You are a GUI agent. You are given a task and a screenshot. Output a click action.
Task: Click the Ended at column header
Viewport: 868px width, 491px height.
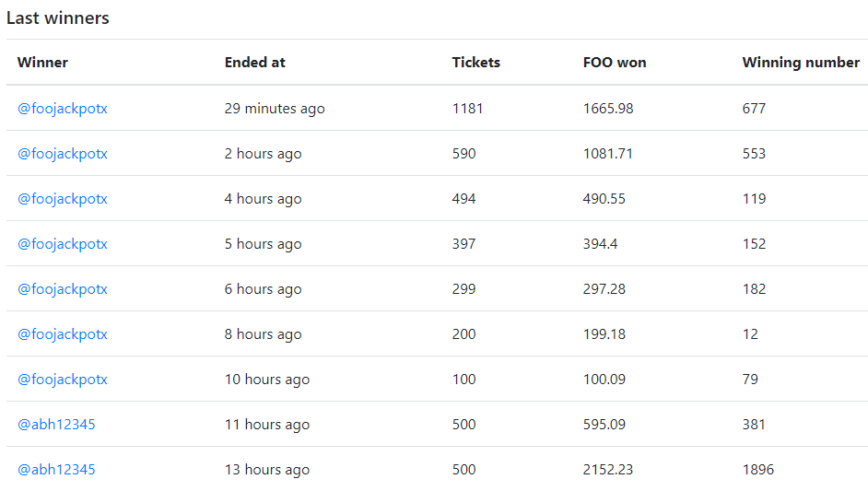tap(254, 63)
